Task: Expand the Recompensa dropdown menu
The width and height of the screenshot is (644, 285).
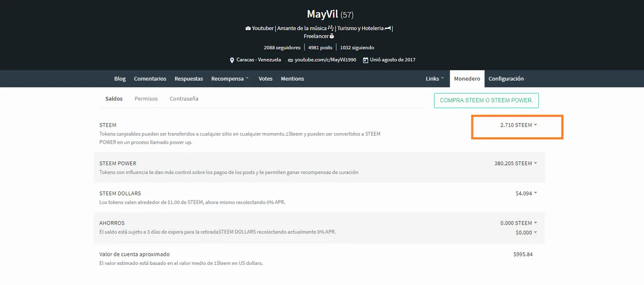Action: coord(230,79)
